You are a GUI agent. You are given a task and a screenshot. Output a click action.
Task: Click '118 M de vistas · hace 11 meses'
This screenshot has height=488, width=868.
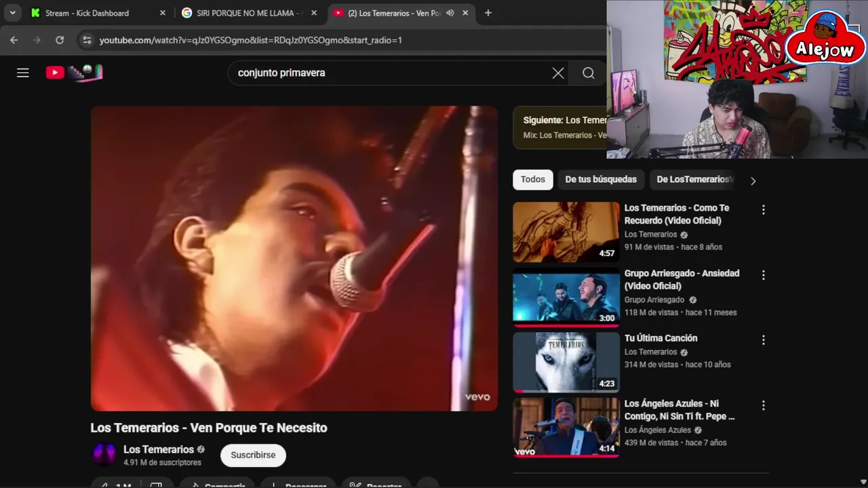tap(680, 312)
